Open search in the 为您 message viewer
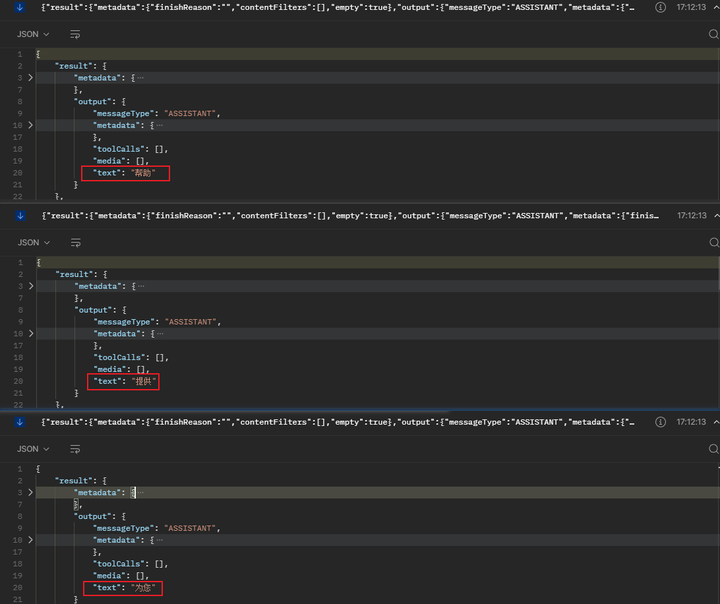This screenshot has height=604, width=720. point(713,449)
